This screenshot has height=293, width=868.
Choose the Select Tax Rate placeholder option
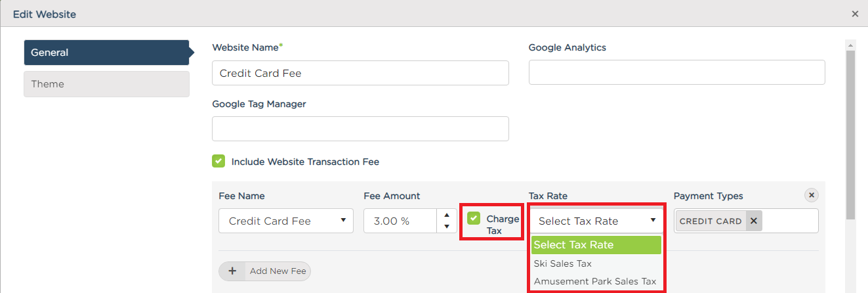(596, 245)
